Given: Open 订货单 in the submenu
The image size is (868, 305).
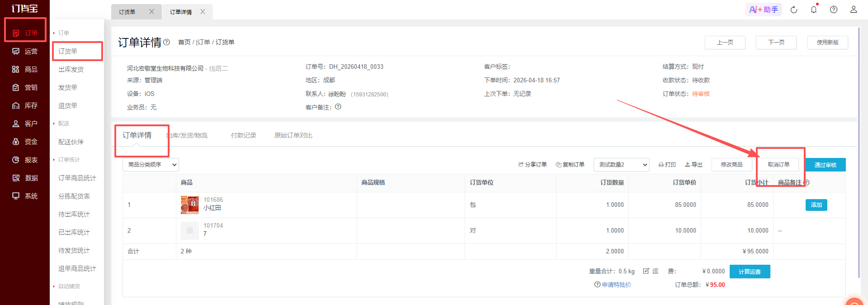Looking at the screenshot, I should [x=68, y=51].
